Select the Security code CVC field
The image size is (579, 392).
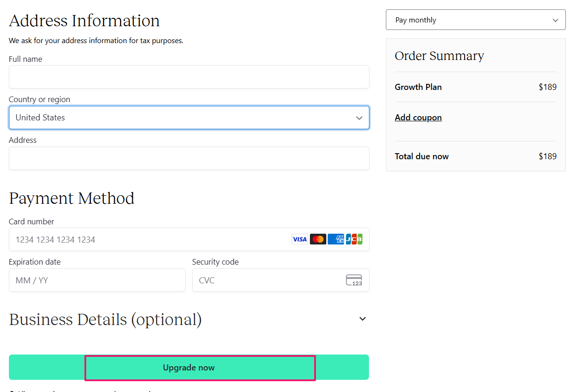pos(280,280)
